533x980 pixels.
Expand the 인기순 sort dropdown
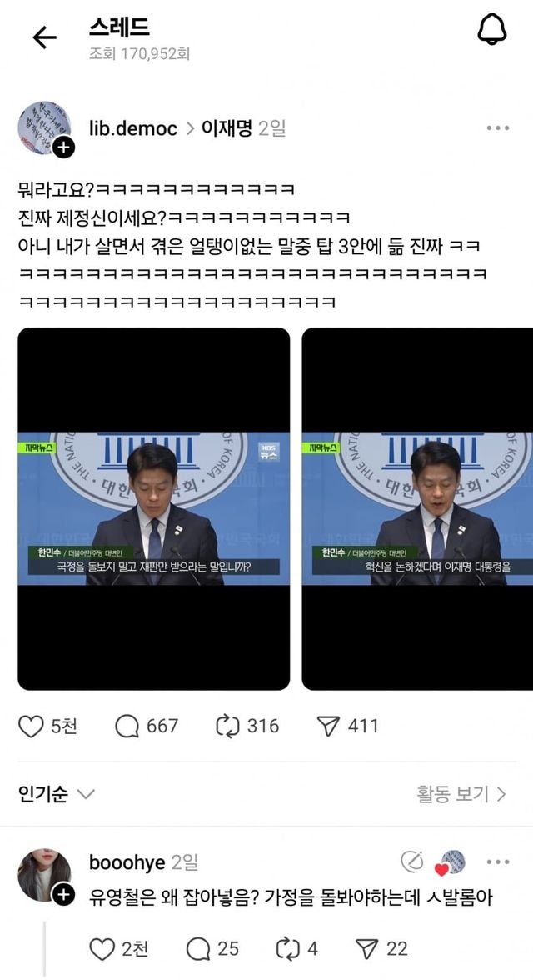(x=57, y=794)
